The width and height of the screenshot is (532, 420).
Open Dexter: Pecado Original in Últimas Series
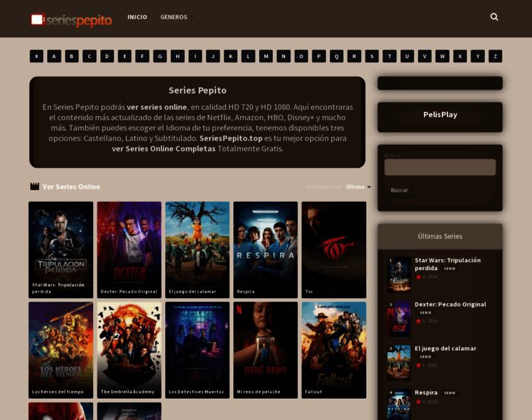point(450,304)
